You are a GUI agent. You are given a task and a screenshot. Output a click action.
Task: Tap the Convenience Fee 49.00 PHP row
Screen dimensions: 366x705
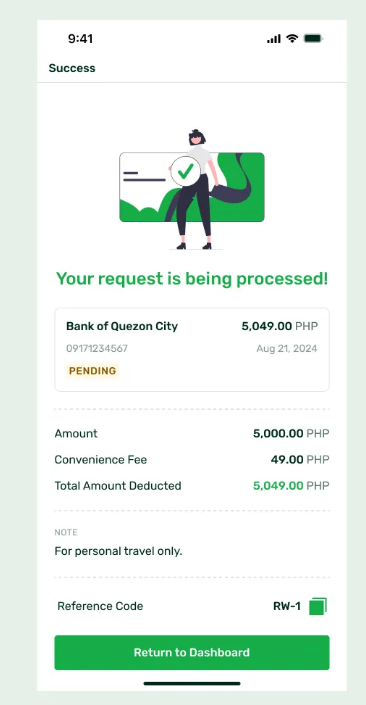click(192, 460)
